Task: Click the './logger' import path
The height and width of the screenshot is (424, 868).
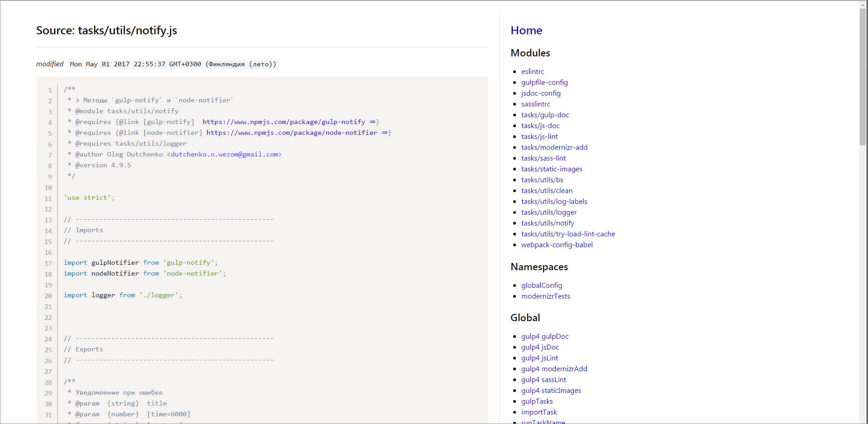Action: 158,295
